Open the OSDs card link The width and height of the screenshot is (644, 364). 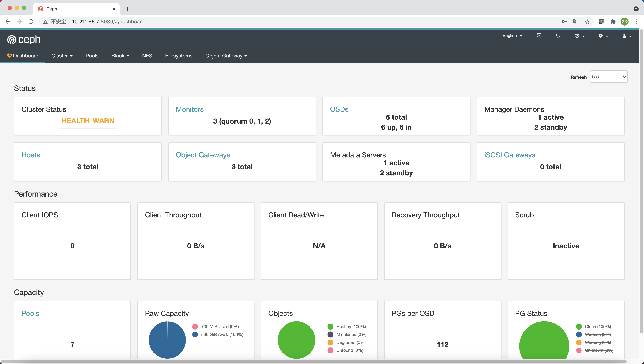click(x=339, y=109)
